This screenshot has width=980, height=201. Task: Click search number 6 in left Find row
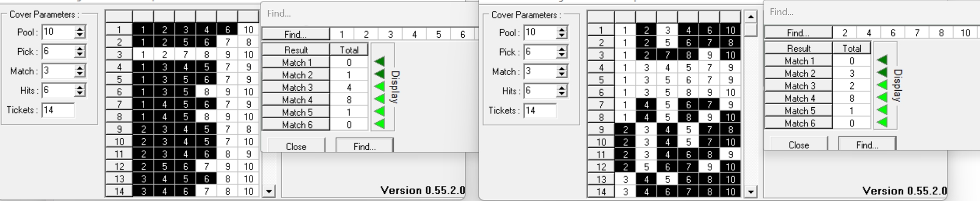[462, 34]
